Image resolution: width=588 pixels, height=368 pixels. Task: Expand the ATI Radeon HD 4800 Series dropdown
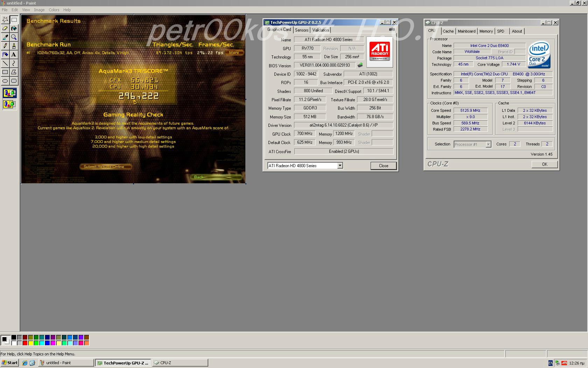[x=340, y=166]
